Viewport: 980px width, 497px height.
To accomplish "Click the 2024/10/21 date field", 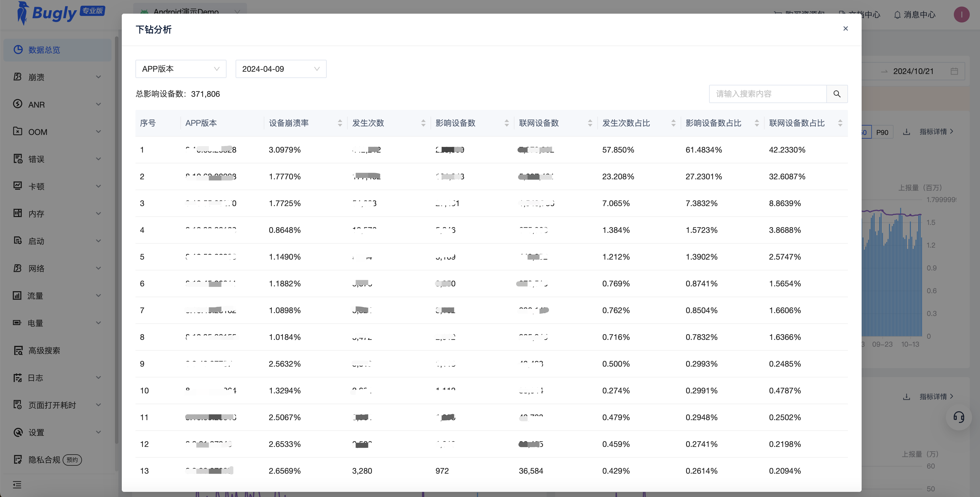I will pyautogui.click(x=913, y=71).
